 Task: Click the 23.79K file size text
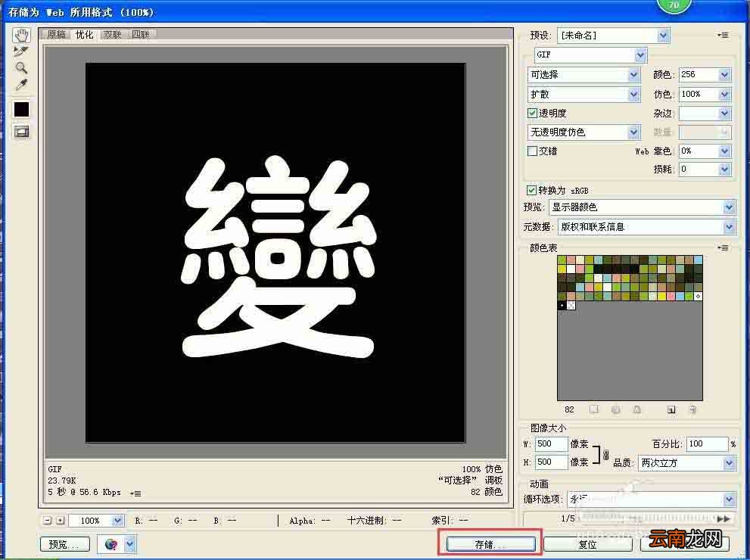(x=62, y=481)
